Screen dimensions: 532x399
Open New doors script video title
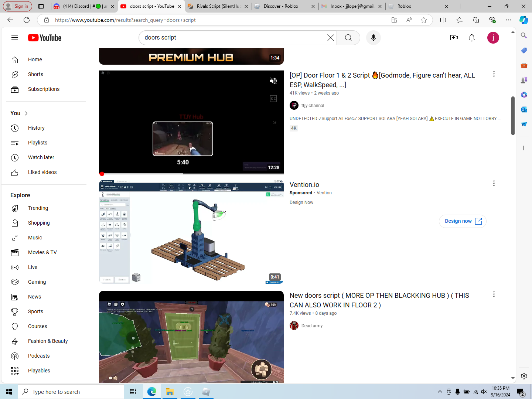pos(379,300)
